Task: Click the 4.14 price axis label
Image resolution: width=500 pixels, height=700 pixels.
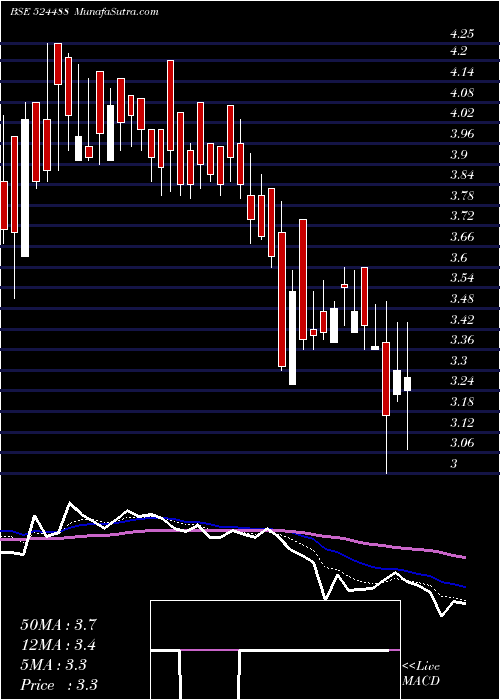Action: (462, 72)
